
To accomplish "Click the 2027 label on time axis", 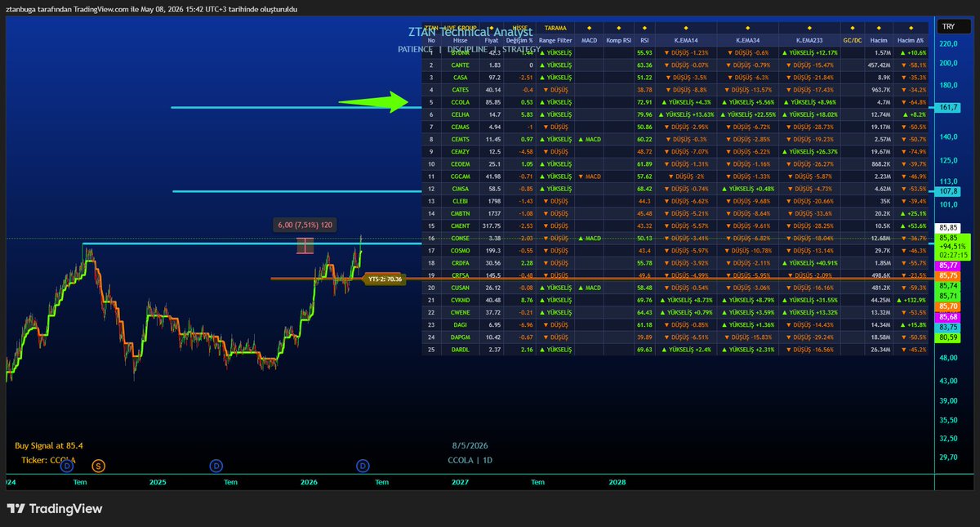I will point(461,482).
